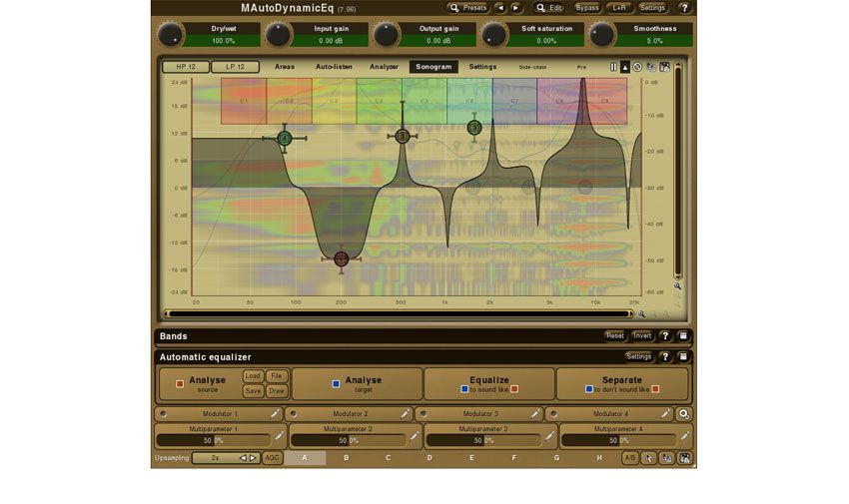Screen dimensions: 849x504
Task: Switch to the Auto-listen tab
Action: pos(334,67)
